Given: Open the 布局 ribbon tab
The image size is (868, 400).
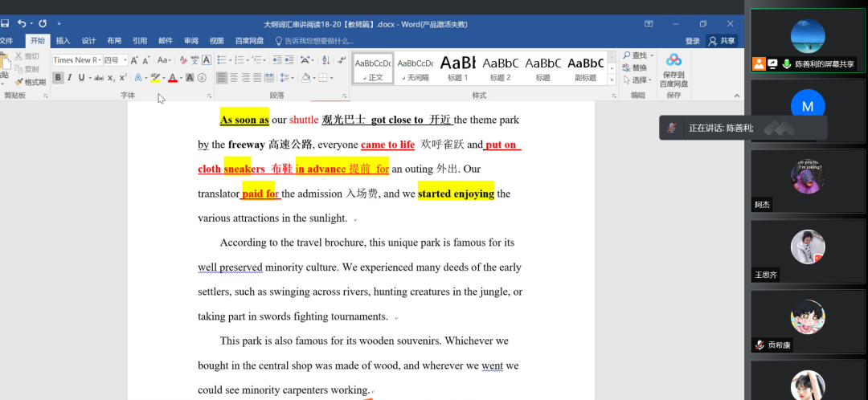Looking at the screenshot, I should 114,40.
